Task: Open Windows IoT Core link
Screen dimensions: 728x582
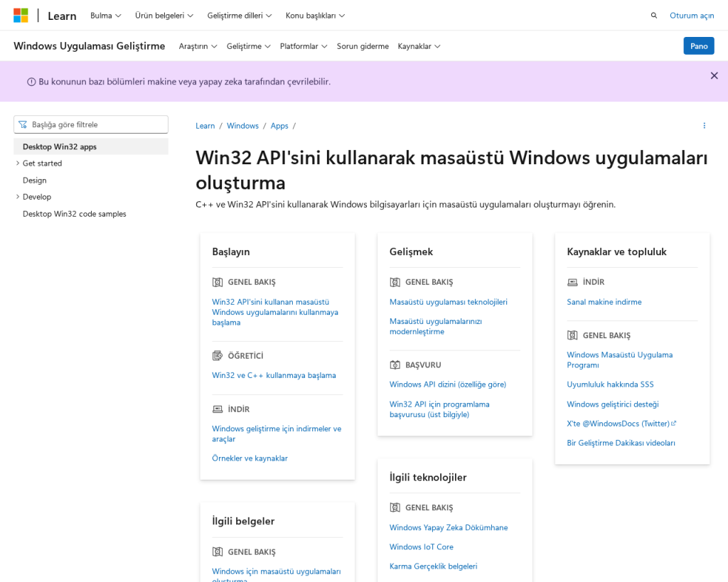Action: [x=422, y=546]
